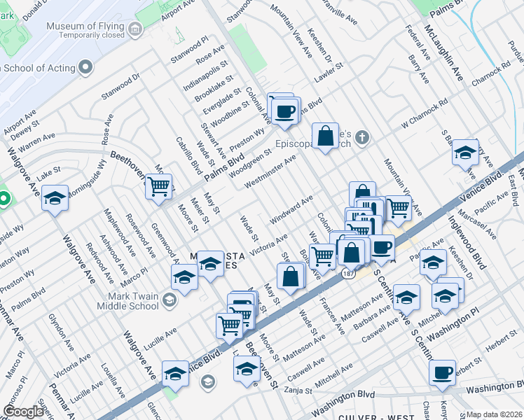Click shopping cart marker near Boise Ave
The height and width of the screenshot is (420, 524).
pos(322,259)
